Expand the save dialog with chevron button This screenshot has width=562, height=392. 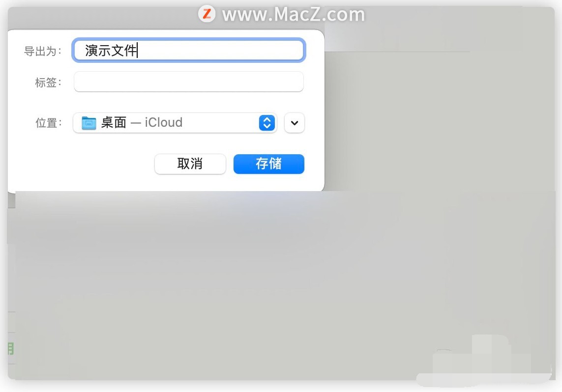[x=294, y=123]
